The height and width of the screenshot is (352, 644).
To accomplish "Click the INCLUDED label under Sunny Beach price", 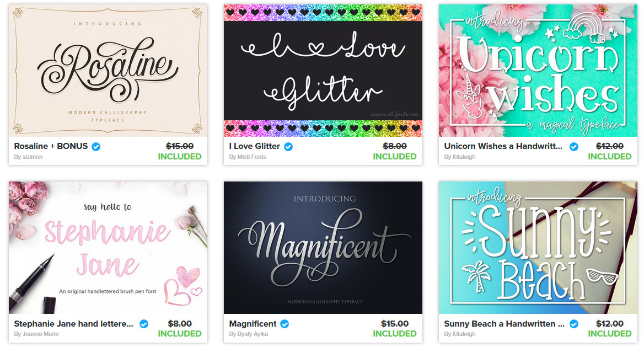I will pyautogui.click(x=609, y=333).
